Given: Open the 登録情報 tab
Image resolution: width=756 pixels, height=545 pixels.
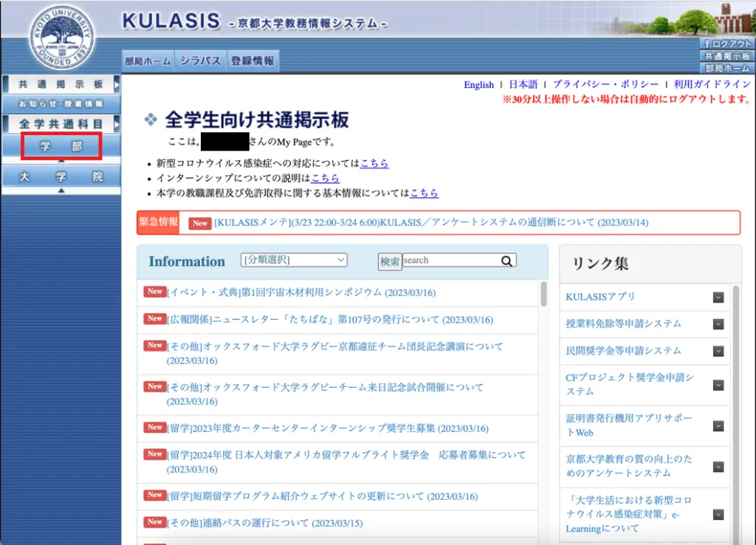Looking at the screenshot, I should click(252, 61).
